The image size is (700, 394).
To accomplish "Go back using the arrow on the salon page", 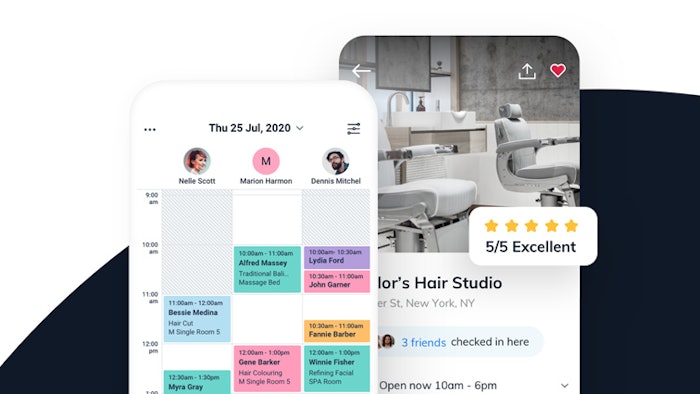I will 361,71.
